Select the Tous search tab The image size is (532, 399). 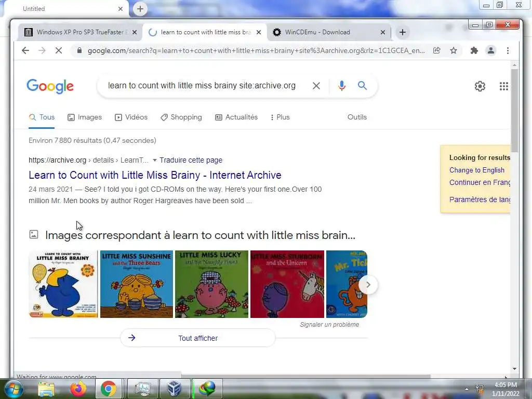[x=42, y=117]
